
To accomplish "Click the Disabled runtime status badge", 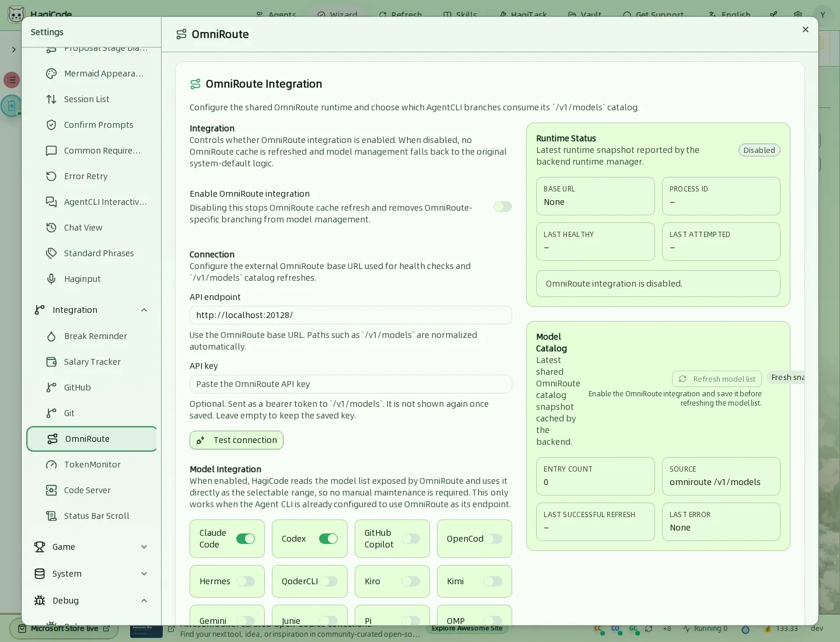I will tap(759, 150).
